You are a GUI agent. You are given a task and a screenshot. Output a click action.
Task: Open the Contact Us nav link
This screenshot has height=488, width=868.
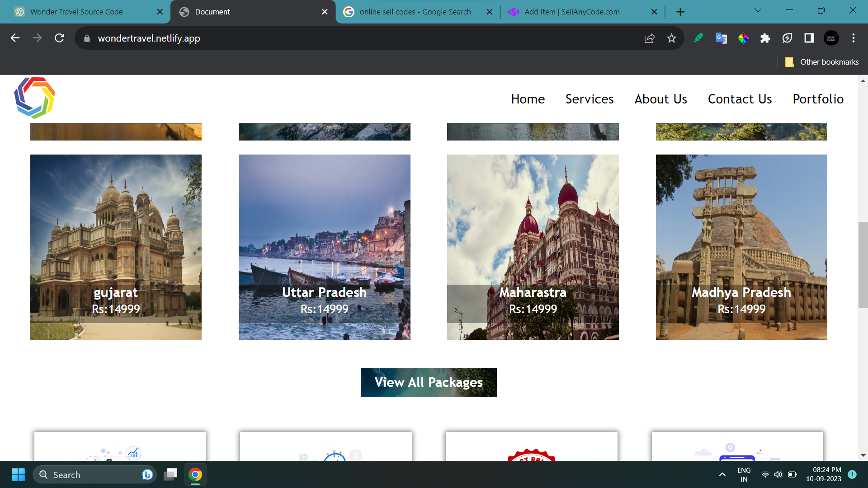(740, 99)
